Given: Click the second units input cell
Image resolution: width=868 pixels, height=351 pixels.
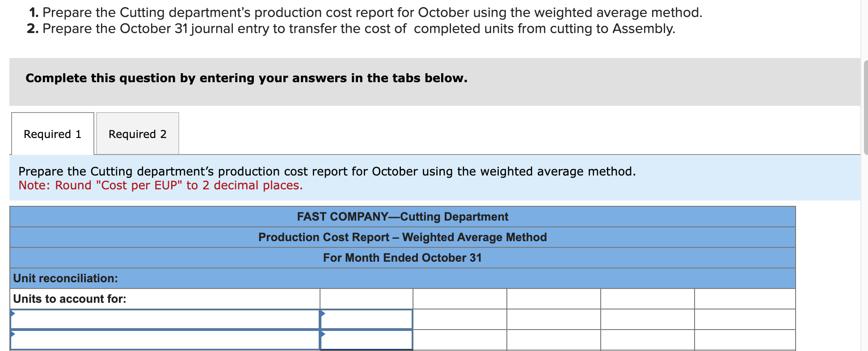Looking at the screenshot, I should click(x=367, y=340).
